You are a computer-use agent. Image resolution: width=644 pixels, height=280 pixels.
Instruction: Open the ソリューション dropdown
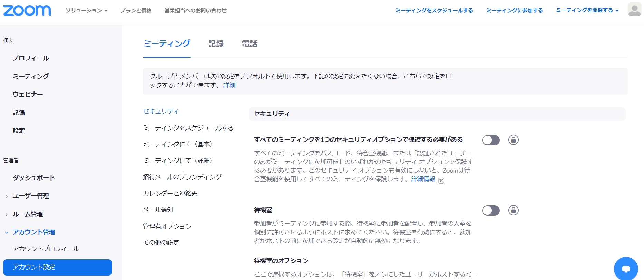87,11
